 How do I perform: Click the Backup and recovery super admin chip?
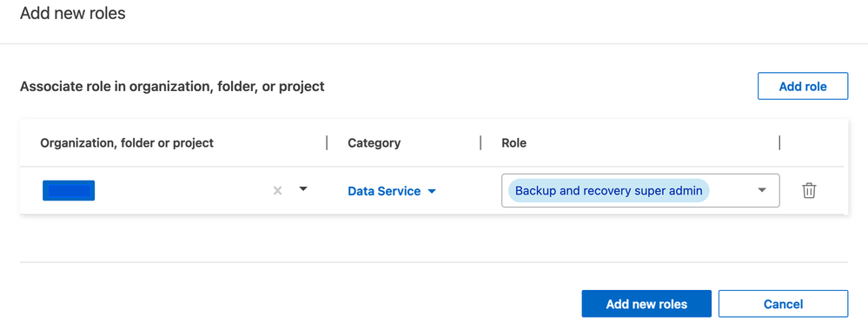coord(608,191)
